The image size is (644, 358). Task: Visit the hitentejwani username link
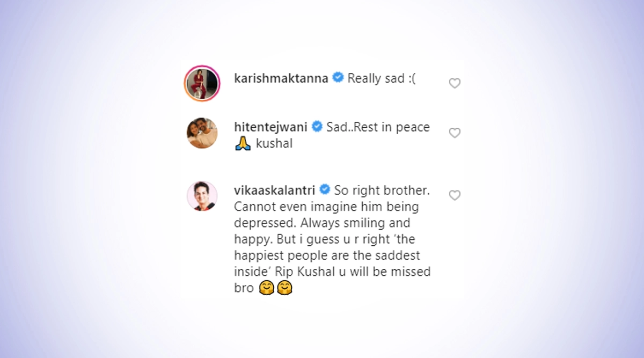[x=271, y=127]
